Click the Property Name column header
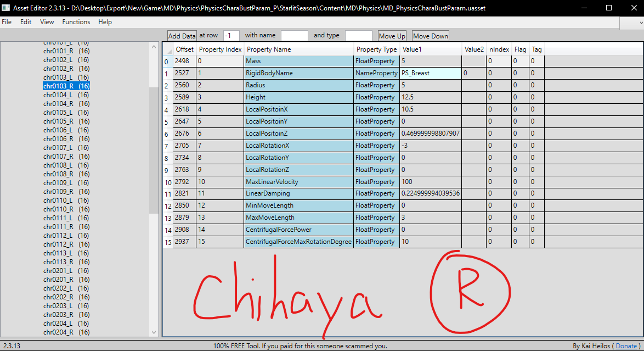Viewport: 644px width, 351px height. pyautogui.click(x=298, y=49)
